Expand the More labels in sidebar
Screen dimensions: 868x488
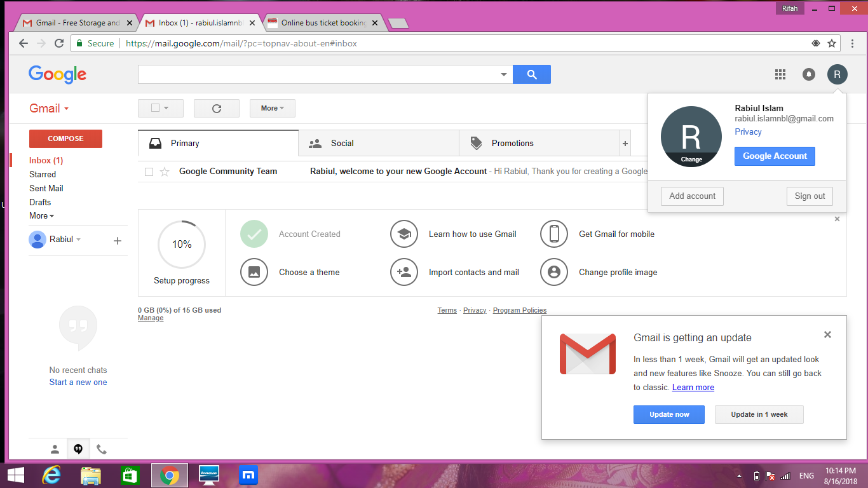[x=41, y=216]
